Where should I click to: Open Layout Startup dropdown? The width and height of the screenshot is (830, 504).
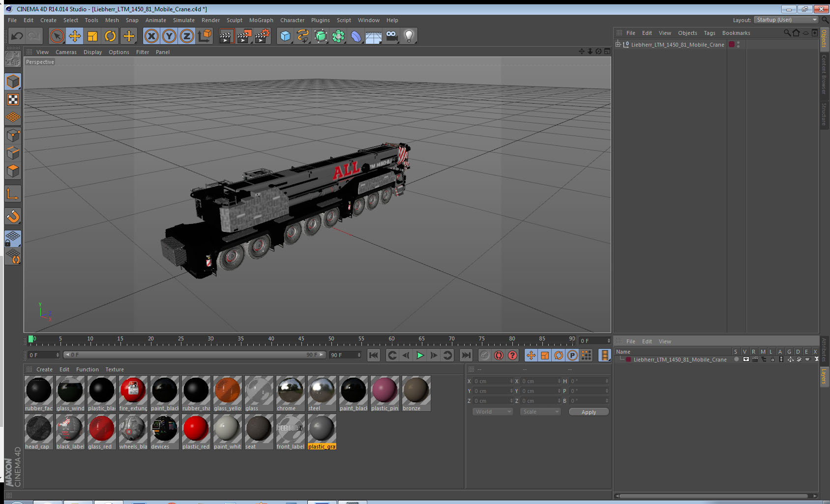pyautogui.click(x=787, y=20)
